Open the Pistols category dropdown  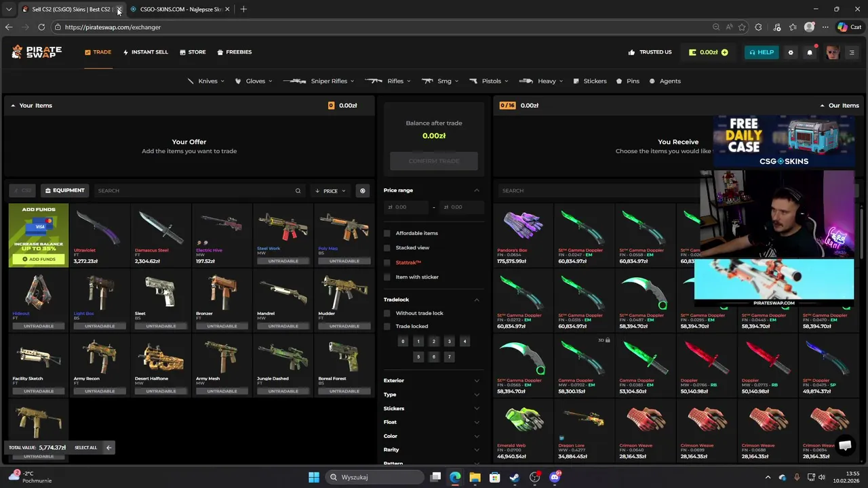(x=488, y=81)
